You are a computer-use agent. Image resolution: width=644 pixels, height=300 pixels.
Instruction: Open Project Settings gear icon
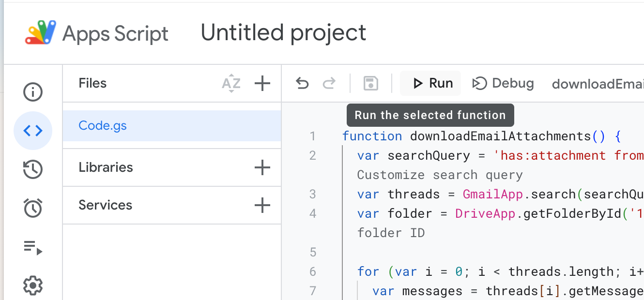pos(33,285)
